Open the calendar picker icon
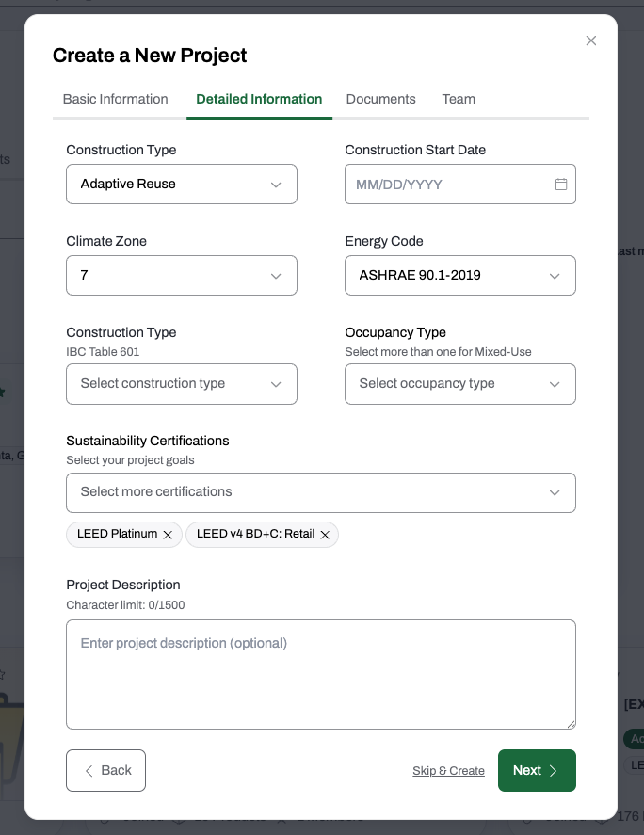The width and height of the screenshot is (644, 835). [x=561, y=185]
